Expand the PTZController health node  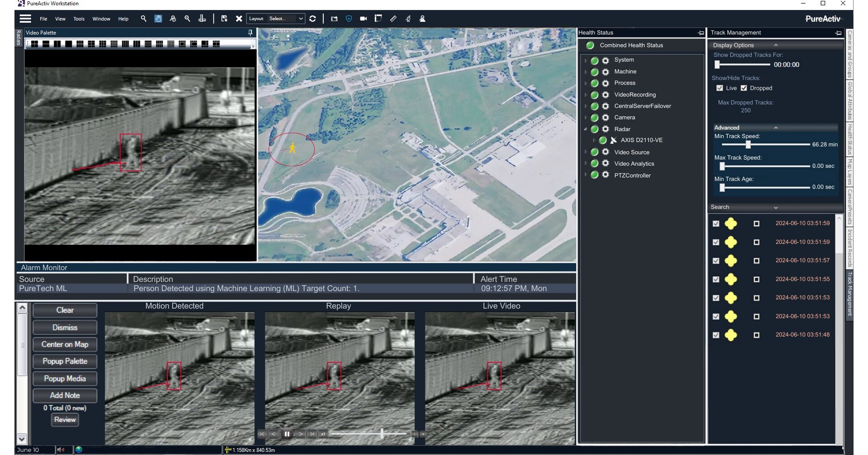[586, 175]
